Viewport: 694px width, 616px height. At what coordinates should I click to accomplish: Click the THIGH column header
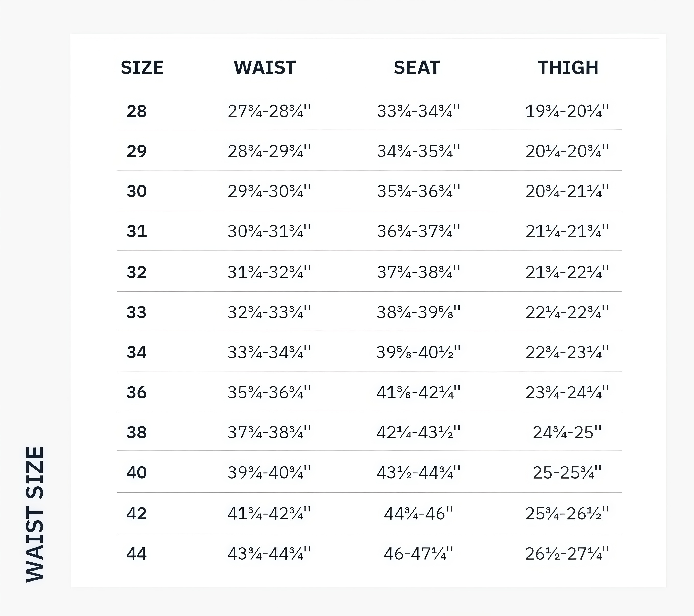(568, 67)
